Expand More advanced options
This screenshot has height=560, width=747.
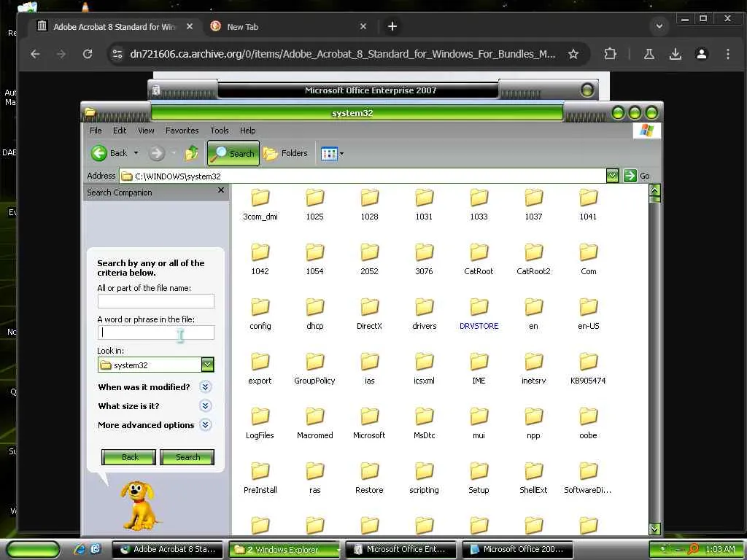(x=205, y=425)
